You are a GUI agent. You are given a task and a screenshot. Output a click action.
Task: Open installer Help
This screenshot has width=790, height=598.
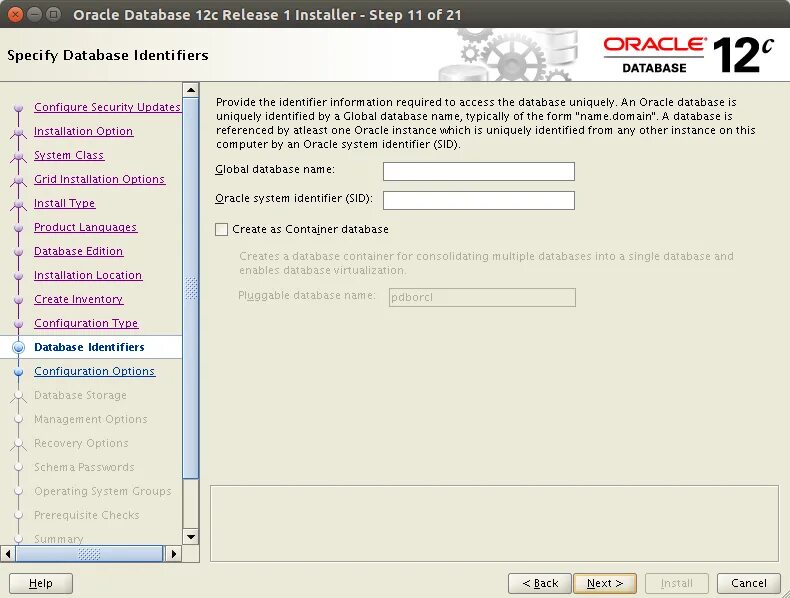pos(41,583)
